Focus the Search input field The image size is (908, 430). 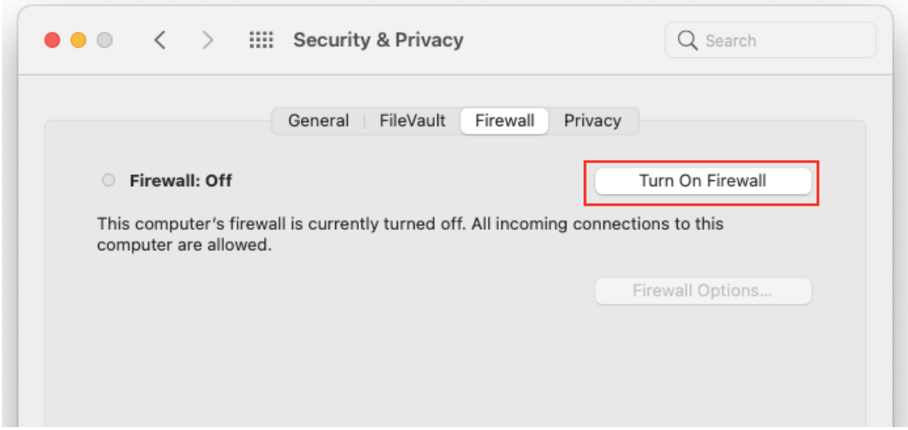point(770,41)
